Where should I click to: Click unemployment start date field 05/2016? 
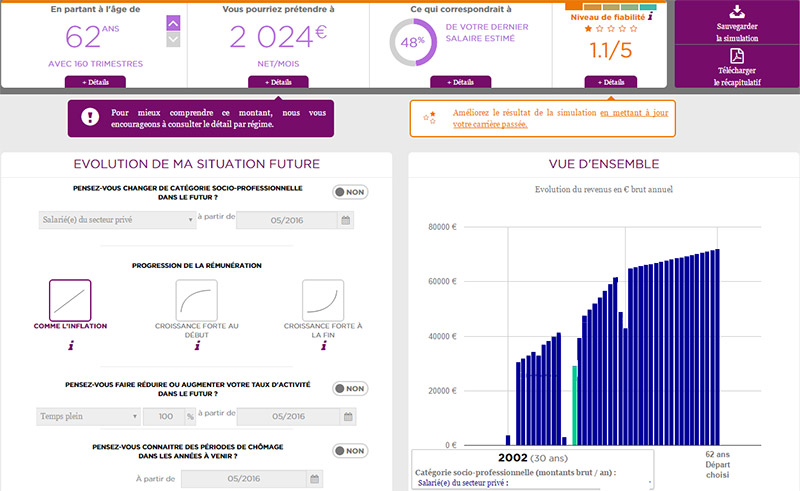[244, 479]
